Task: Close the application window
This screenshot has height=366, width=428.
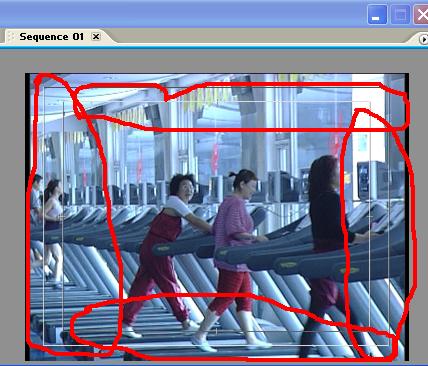Action: click(421, 14)
